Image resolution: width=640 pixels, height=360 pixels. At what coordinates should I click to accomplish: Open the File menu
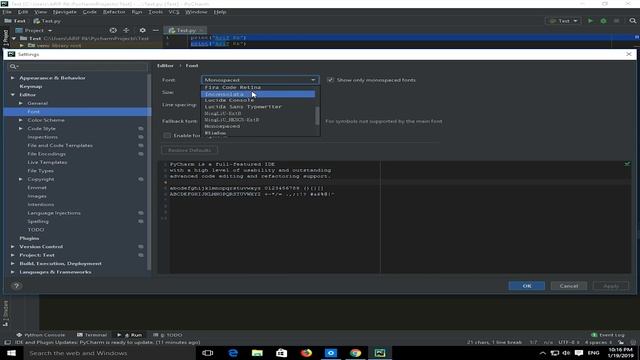click(x=7, y=12)
